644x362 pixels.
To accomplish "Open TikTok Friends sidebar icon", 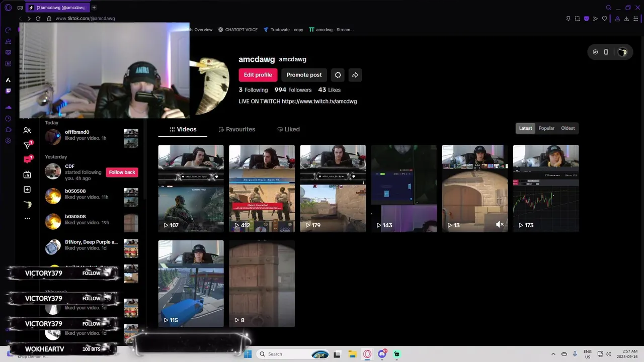I will (x=27, y=130).
